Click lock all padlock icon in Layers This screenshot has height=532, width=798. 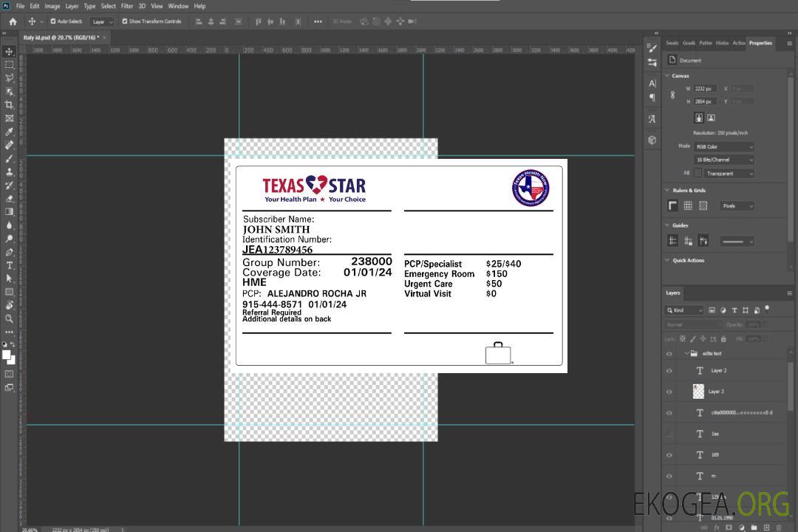click(723, 339)
